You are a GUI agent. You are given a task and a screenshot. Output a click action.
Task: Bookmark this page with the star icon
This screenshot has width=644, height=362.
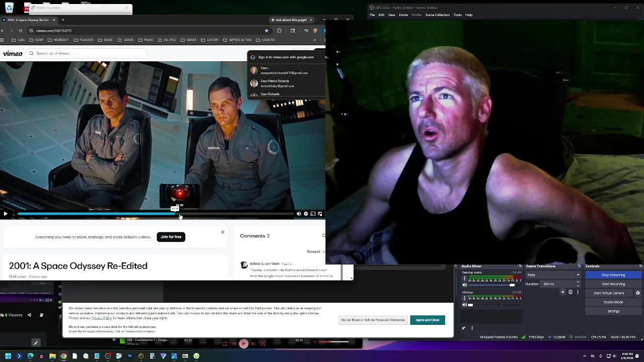point(267,31)
